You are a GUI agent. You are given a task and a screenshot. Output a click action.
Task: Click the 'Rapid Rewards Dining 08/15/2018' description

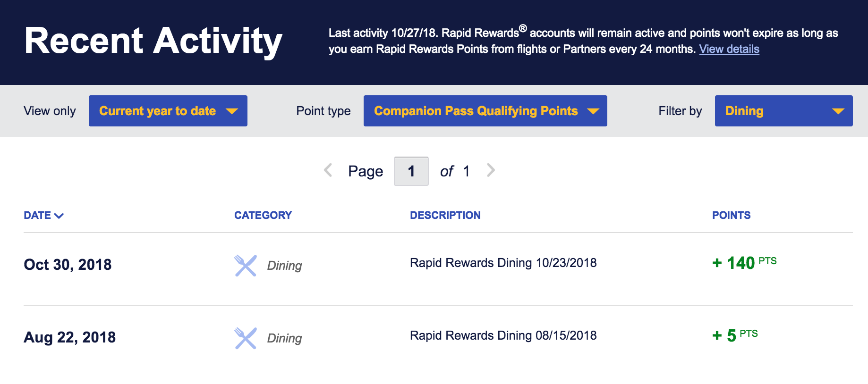pyautogui.click(x=503, y=335)
